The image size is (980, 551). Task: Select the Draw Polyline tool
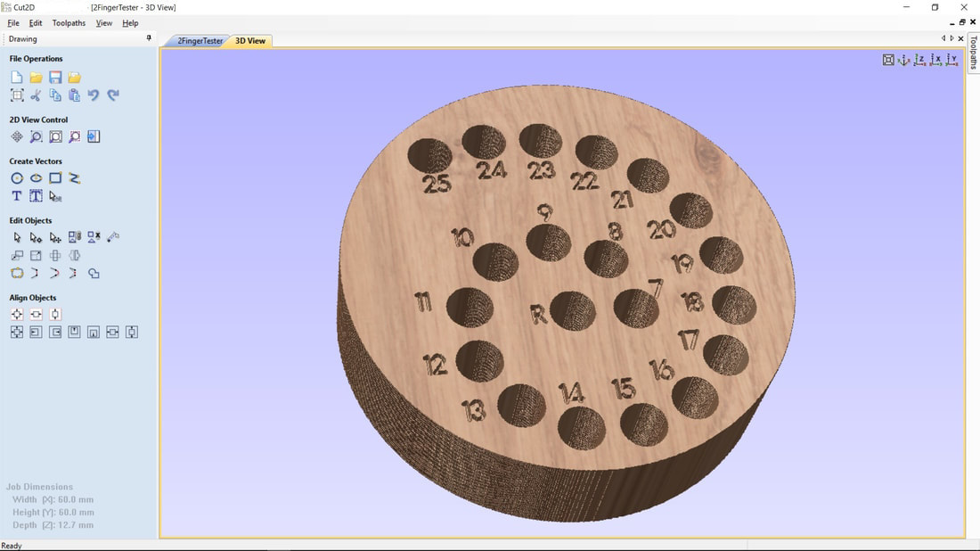coord(75,178)
